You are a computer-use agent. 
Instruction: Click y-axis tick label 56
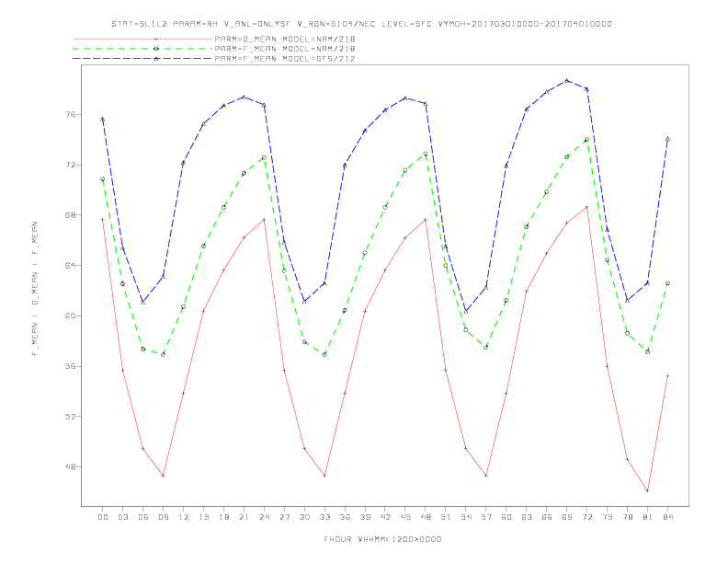(70, 366)
